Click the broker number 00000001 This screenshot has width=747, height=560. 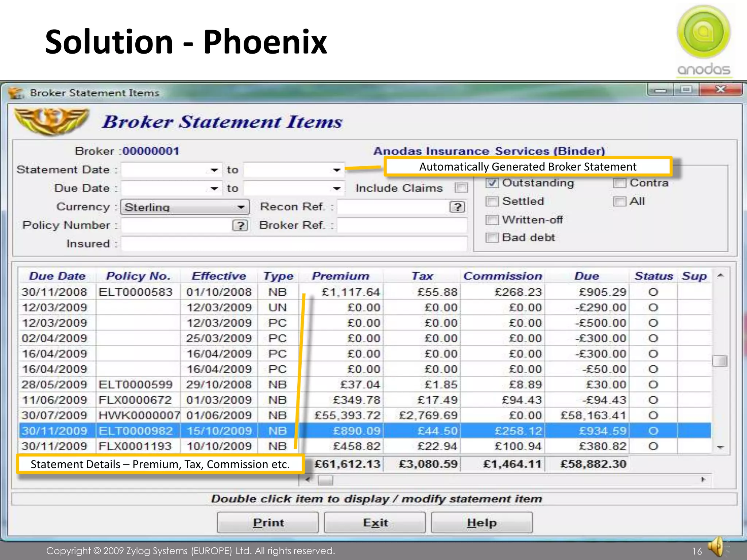point(151,151)
